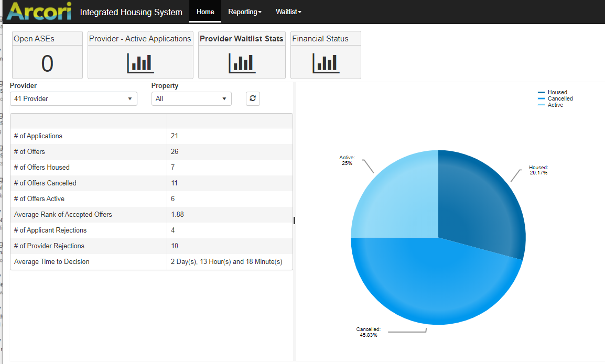The width and height of the screenshot is (605, 364).
Task: Toggle the Cancelled legend swatch
Action: [542, 98]
